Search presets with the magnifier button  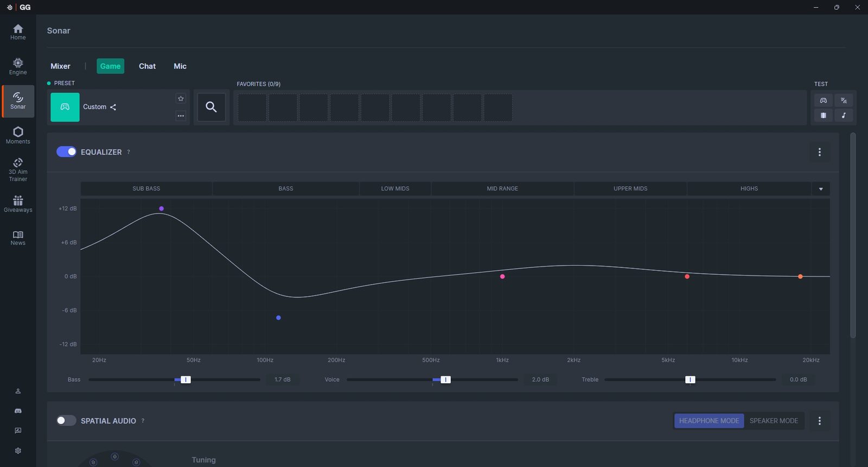point(211,107)
